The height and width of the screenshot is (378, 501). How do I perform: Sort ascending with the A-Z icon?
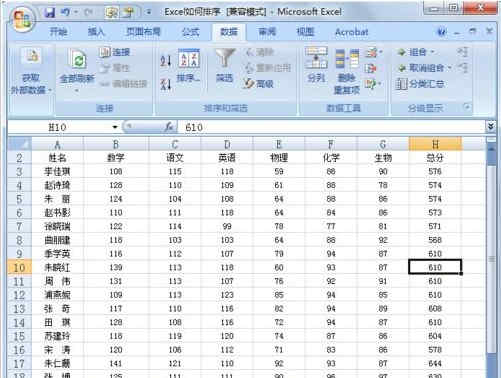[x=166, y=61]
